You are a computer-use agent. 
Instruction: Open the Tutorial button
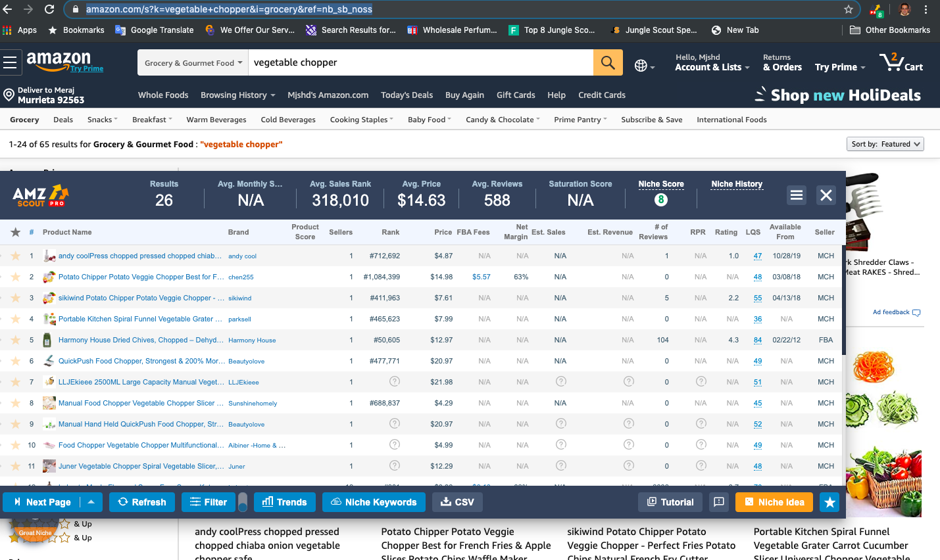point(670,502)
